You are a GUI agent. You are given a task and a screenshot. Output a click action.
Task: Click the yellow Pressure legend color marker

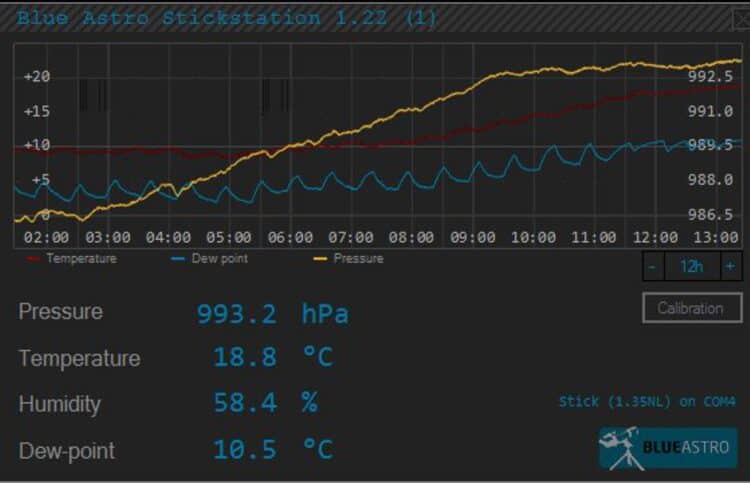[320, 259]
